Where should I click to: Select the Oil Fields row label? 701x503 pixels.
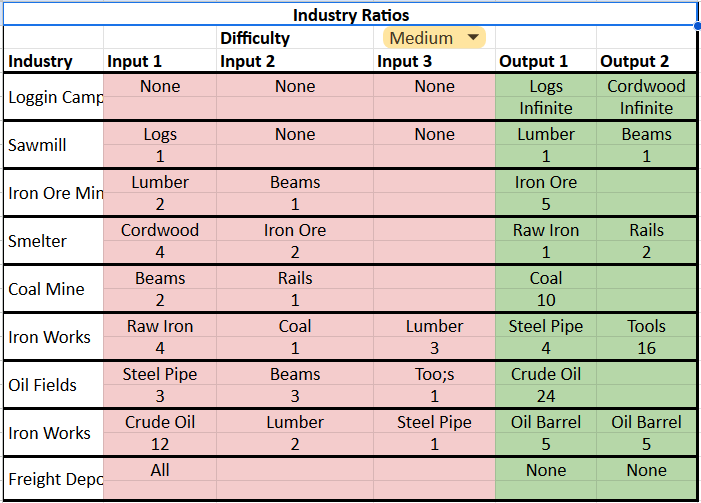[41, 385]
